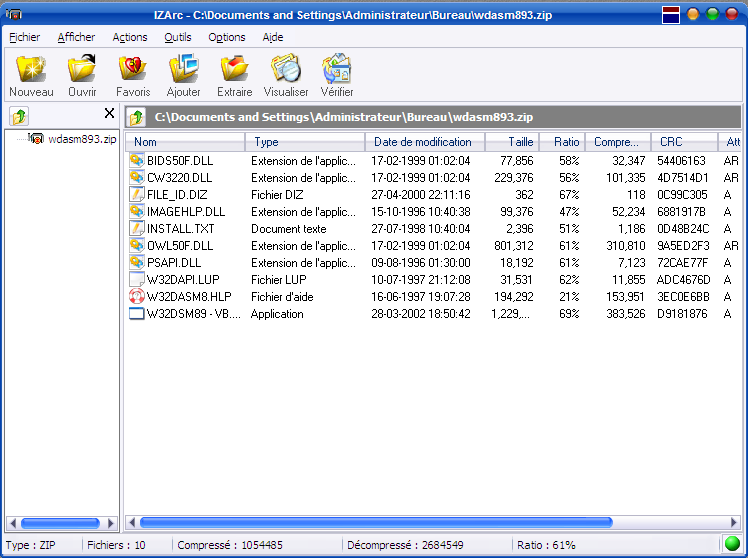The width and height of the screenshot is (748, 558).
Task: Sort files by the Nom column header
Action: (185, 142)
